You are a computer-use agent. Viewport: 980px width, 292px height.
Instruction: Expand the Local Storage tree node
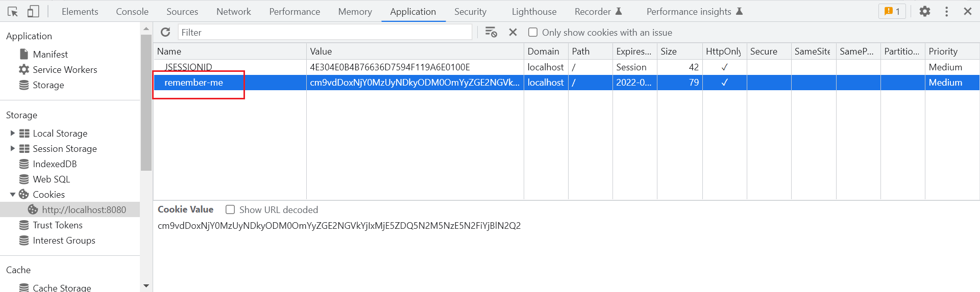point(13,134)
